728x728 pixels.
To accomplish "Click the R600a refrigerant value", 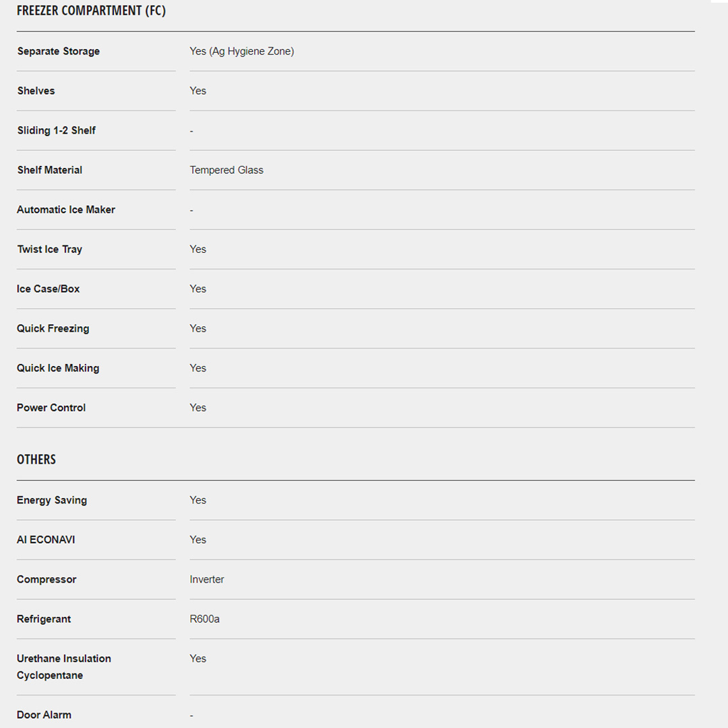I will click(x=205, y=619).
